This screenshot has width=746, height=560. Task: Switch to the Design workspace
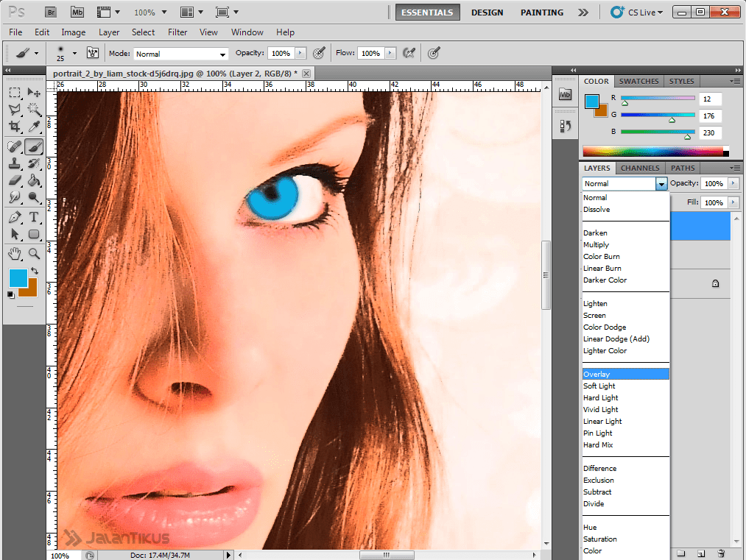(488, 13)
